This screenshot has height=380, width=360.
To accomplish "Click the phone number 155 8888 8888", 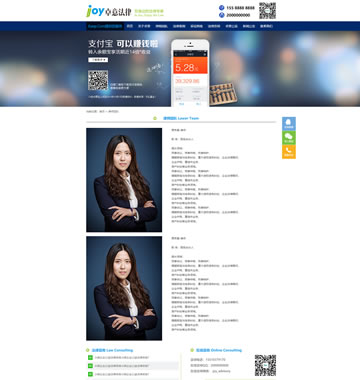I will [240, 8].
